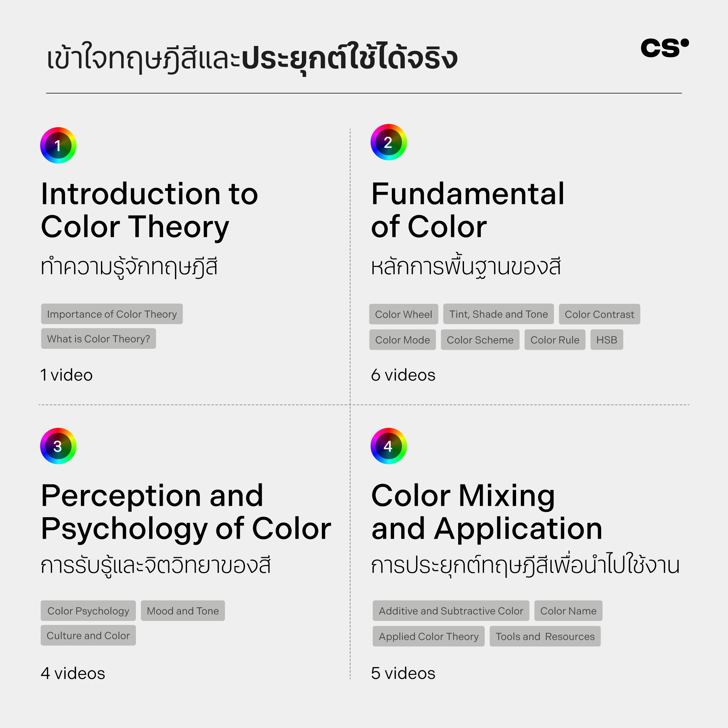Click the Color Contrast tag
The image size is (728, 728).
(x=599, y=314)
